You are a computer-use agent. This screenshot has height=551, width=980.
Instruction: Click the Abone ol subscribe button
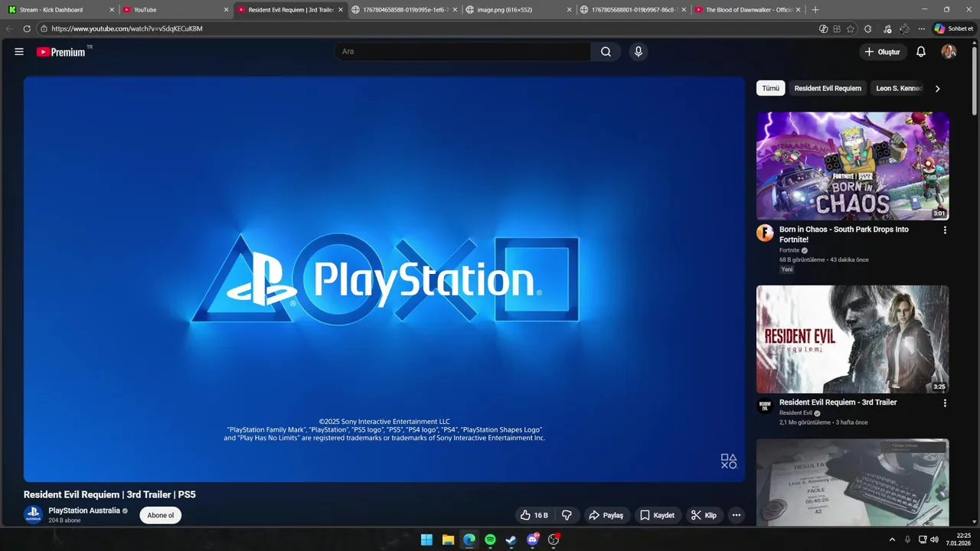pos(161,515)
